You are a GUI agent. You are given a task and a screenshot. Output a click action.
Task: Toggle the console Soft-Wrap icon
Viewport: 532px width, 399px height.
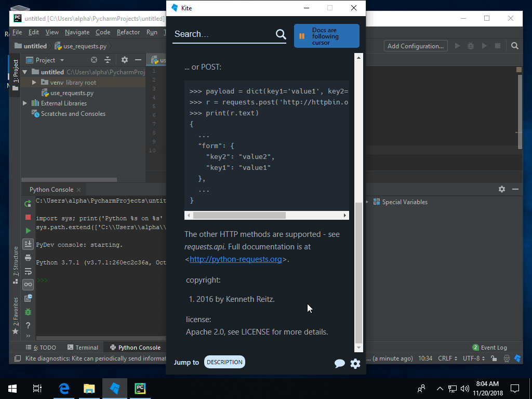[28, 271]
